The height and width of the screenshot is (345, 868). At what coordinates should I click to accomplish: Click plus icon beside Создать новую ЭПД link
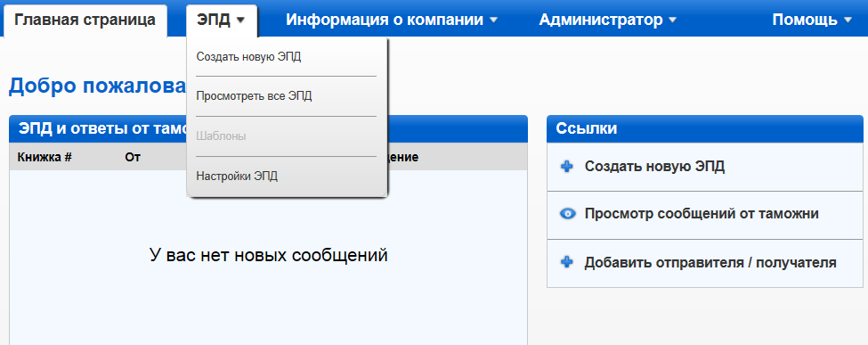[x=567, y=167]
